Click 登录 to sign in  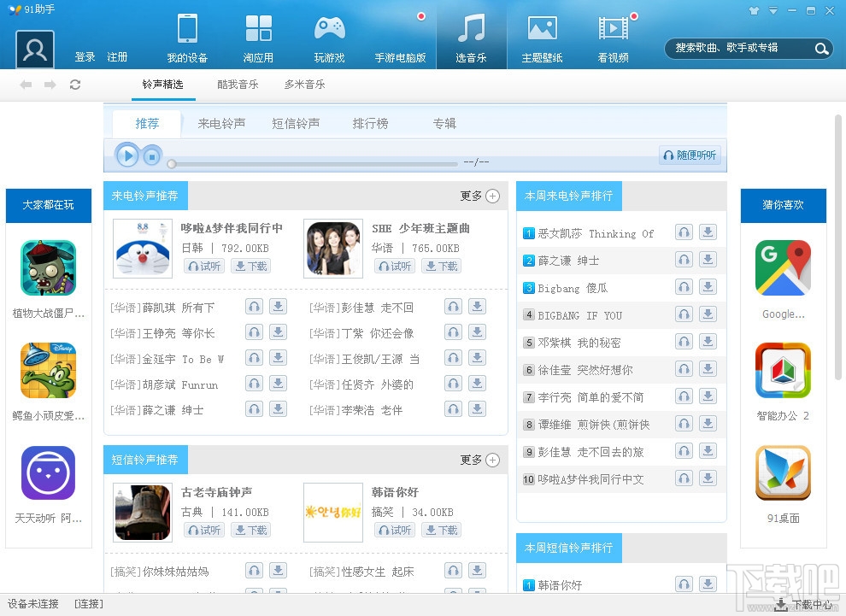[85, 57]
